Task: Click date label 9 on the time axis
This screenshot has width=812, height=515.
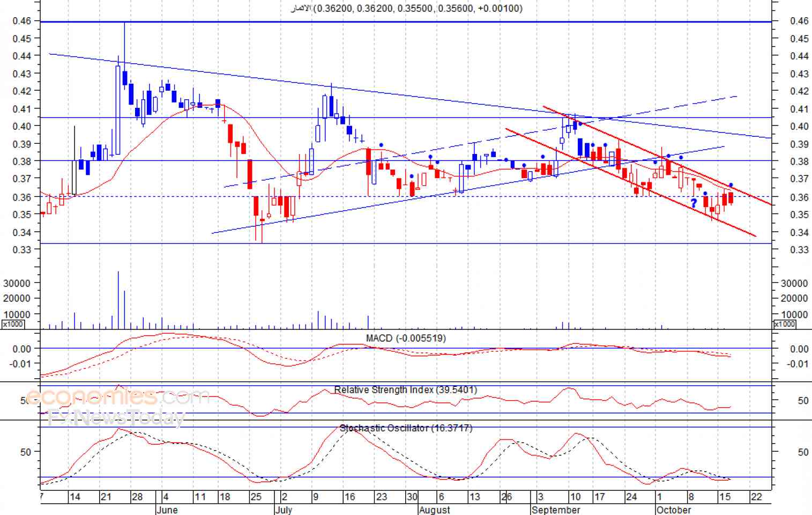Action: 316,497
